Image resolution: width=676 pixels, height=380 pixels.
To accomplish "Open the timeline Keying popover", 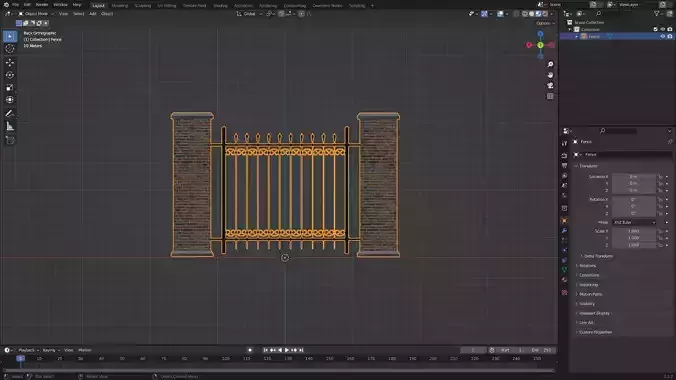I will coord(50,350).
